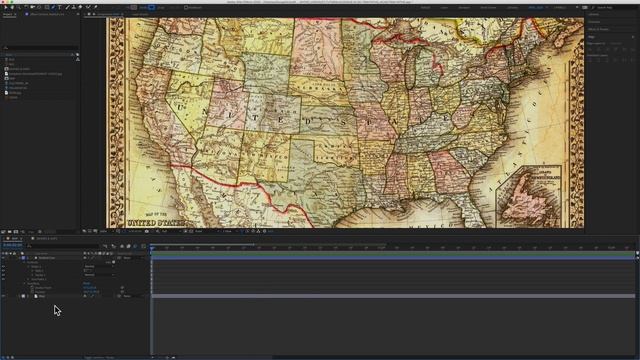Select the Type tool
Screen dimensions: 640x360
tap(60, 7)
